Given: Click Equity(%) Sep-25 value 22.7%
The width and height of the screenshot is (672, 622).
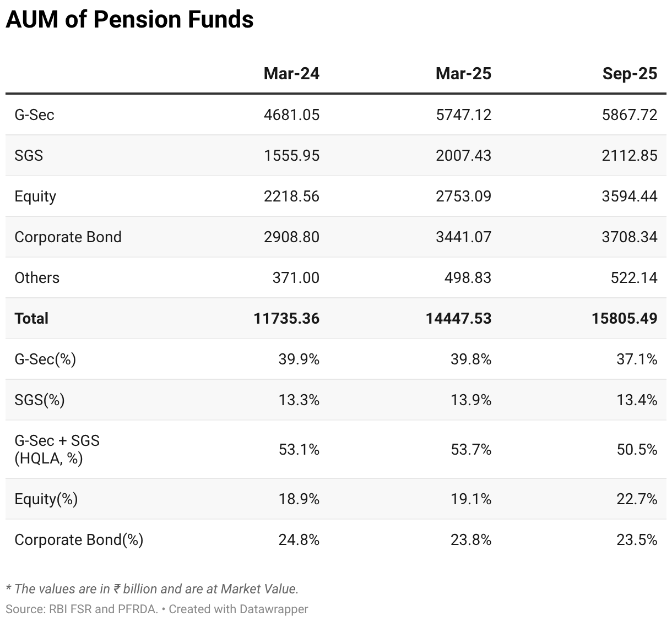Looking at the screenshot, I should pos(637,499).
